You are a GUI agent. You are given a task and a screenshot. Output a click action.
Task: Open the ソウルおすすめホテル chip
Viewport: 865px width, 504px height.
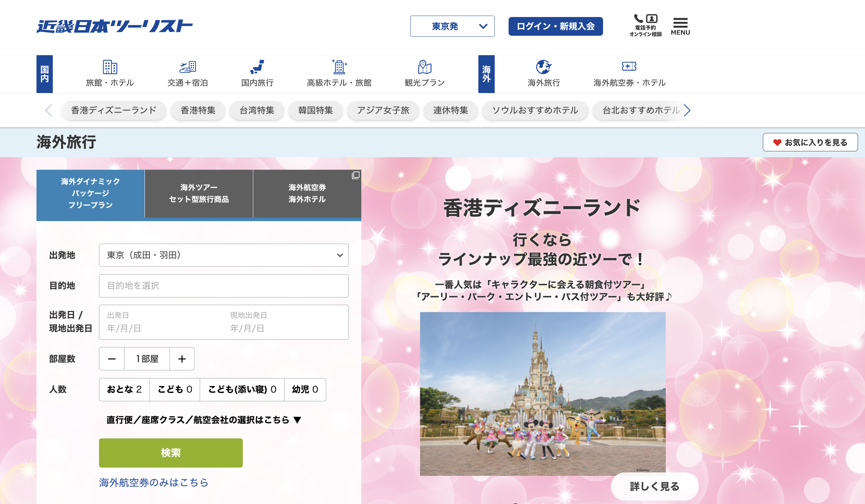535,110
